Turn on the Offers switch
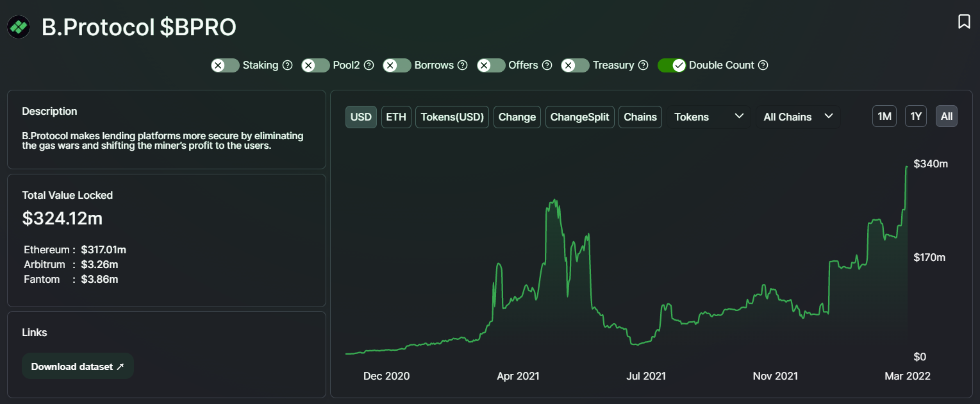980x404 pixels. 491,65
